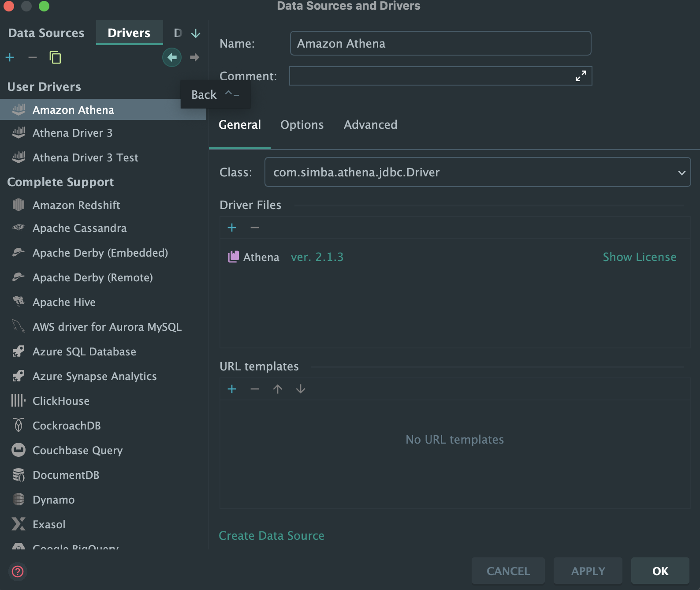Go back using the left arrow button
This screenshot has height=590, width=700.
pyautogui.click(x=172, y=57)
